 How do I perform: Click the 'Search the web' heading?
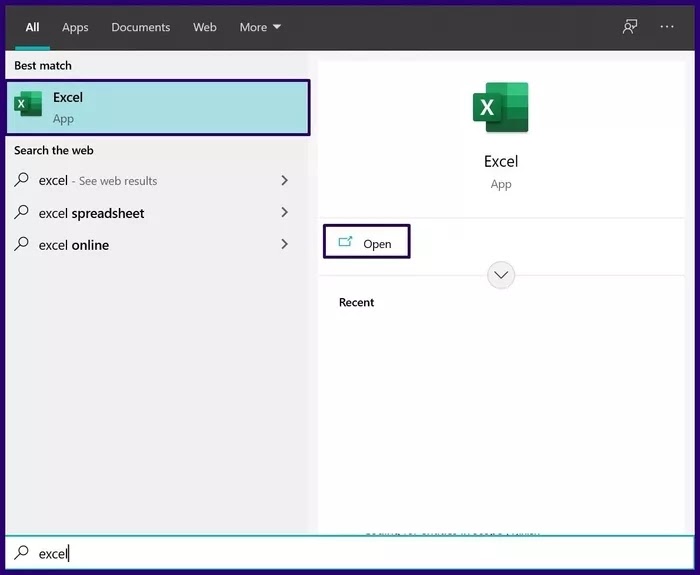click(54, 150)
